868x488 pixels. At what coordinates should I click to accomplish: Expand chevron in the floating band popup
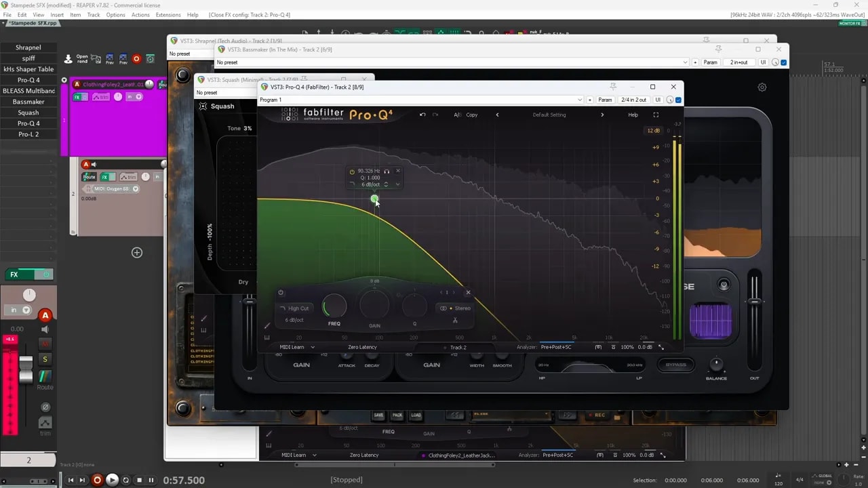(397, 184)
